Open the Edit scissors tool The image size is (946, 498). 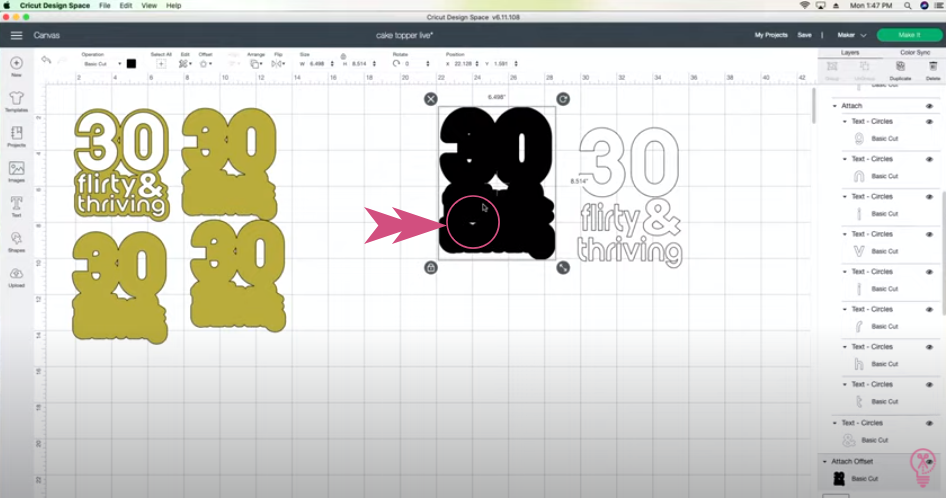(183, 63)
